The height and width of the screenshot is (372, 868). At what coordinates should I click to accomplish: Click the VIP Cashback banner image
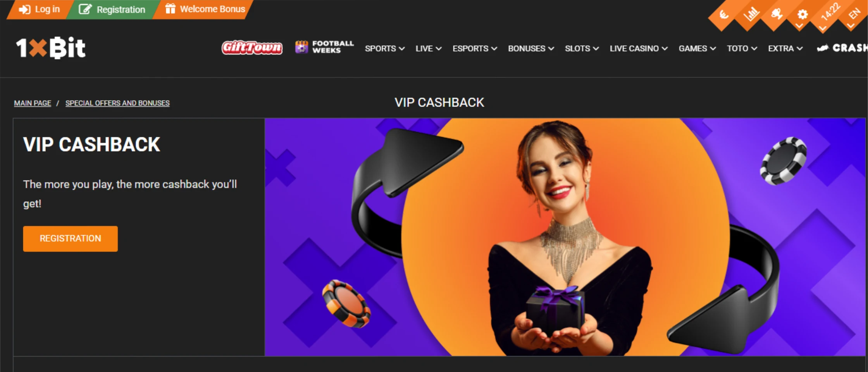(565, 237)
